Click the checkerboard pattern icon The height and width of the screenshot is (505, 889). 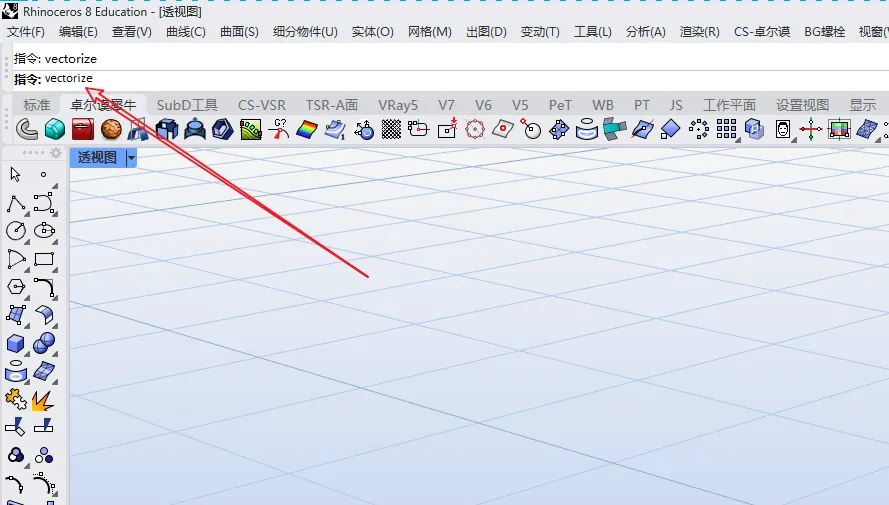(391, 129)
